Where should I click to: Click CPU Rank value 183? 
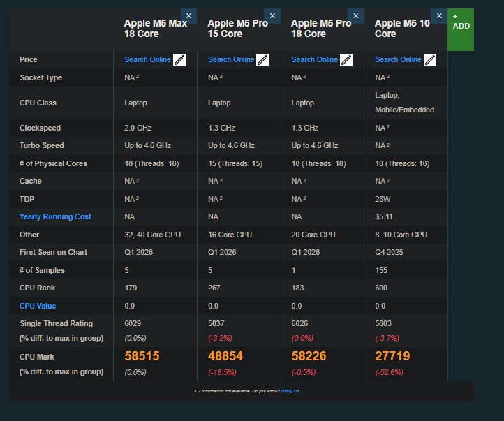click(x=297, y=288)
